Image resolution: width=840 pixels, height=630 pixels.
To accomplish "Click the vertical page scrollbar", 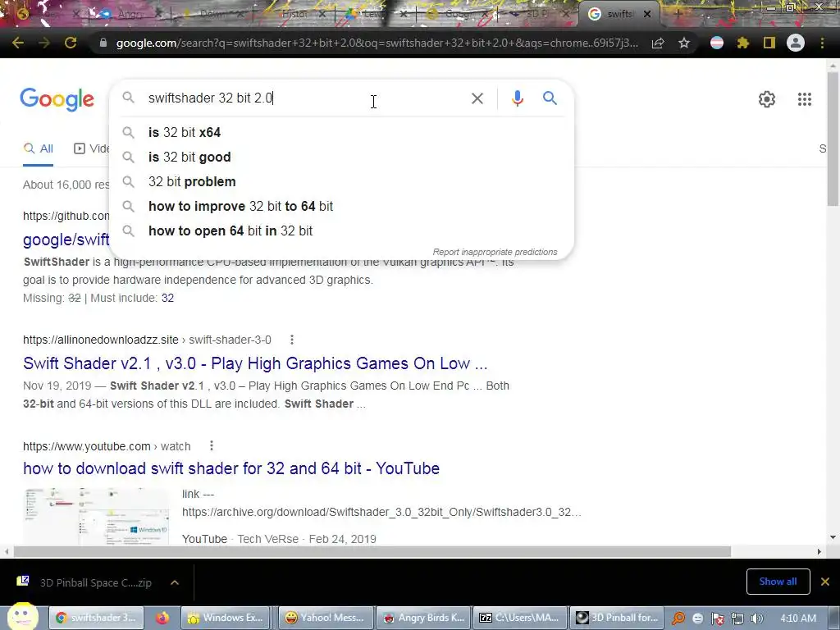I will (x=833, y=139).
